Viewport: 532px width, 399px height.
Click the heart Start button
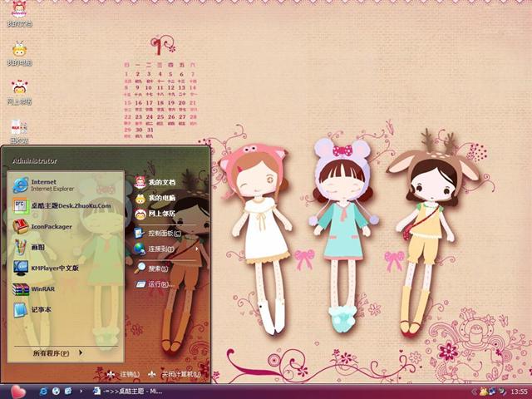tap(17, 392)
